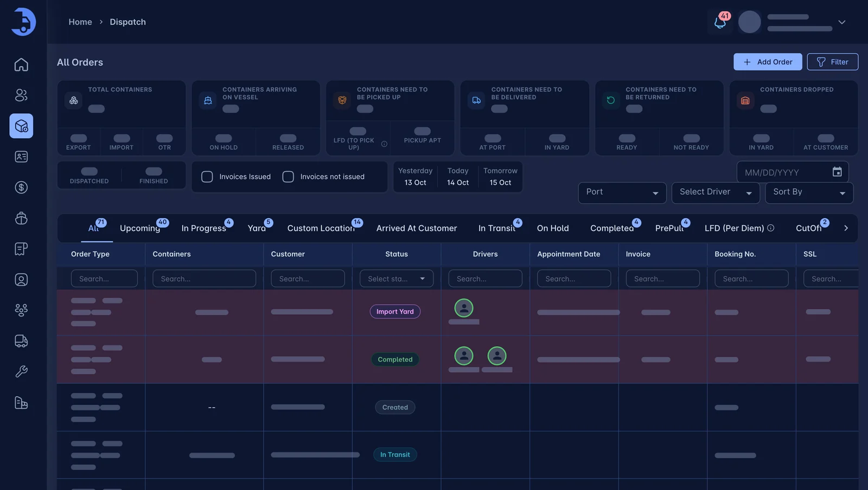Click info icon beside LFD (Per Diem) tab
This screenshot has height=490, width=868.
(x=771, y=228)
